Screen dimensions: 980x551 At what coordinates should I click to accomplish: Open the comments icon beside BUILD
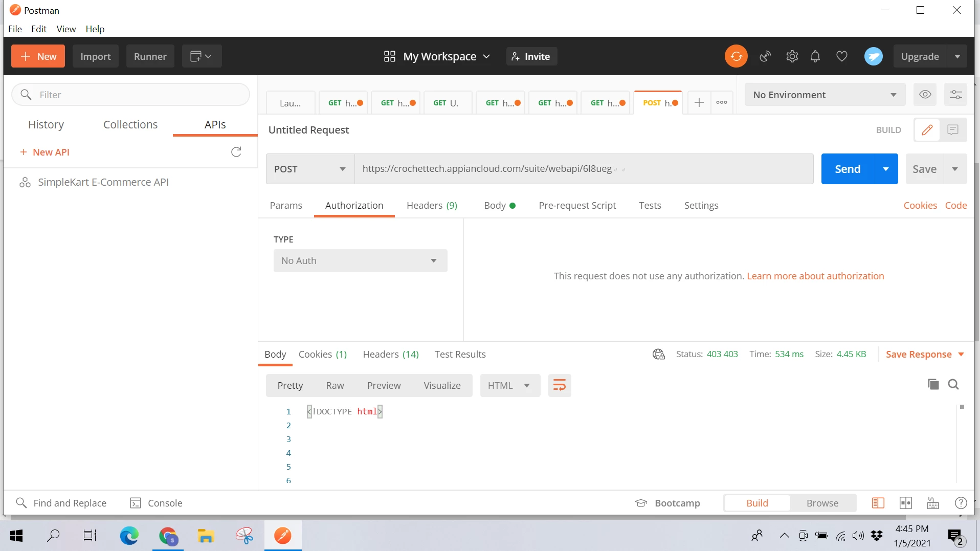click(952, 130)
